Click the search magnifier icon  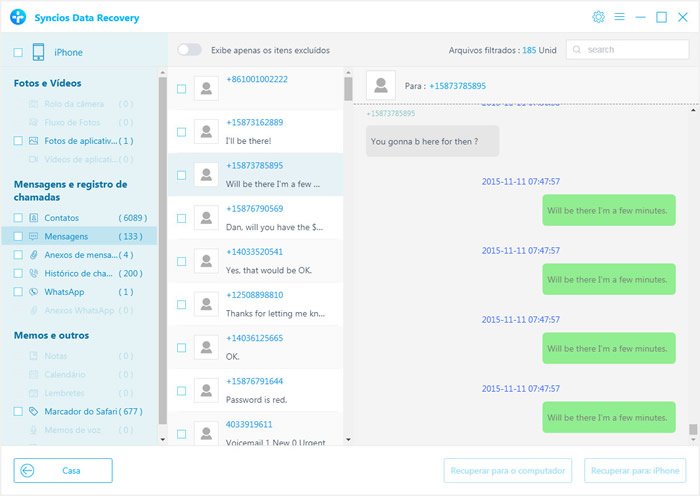pyautogui.click(x=577, y=50)
